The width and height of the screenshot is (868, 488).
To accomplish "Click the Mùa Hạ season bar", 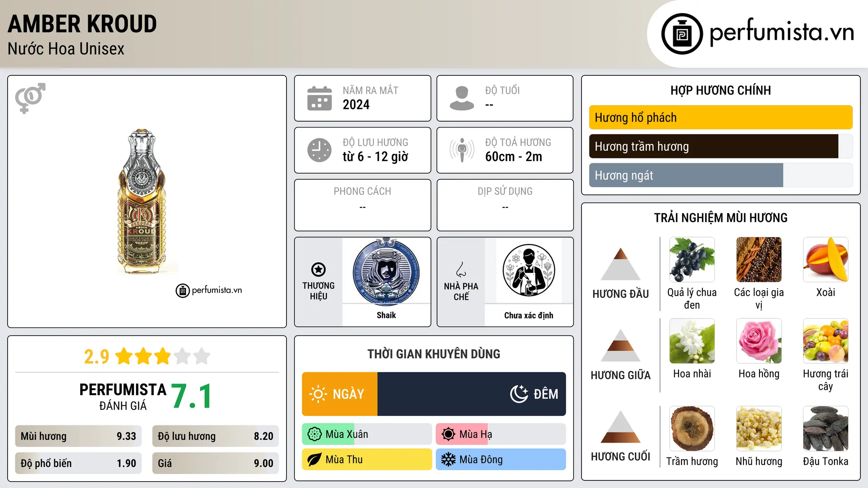I will point(501,434).
